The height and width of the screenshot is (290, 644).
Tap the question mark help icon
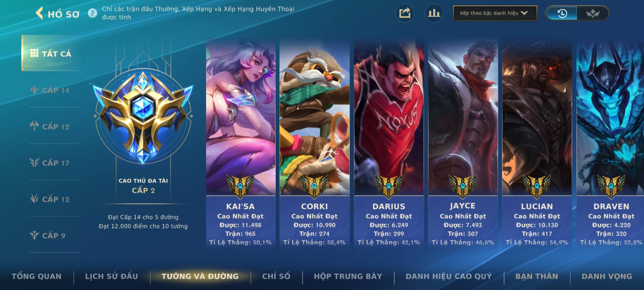92,13
